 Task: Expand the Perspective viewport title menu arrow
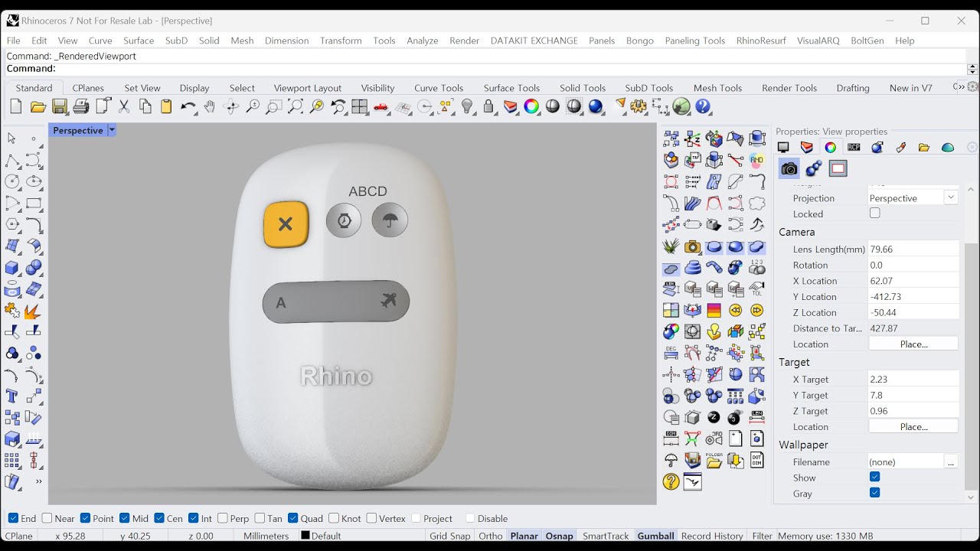pos(112,130)
